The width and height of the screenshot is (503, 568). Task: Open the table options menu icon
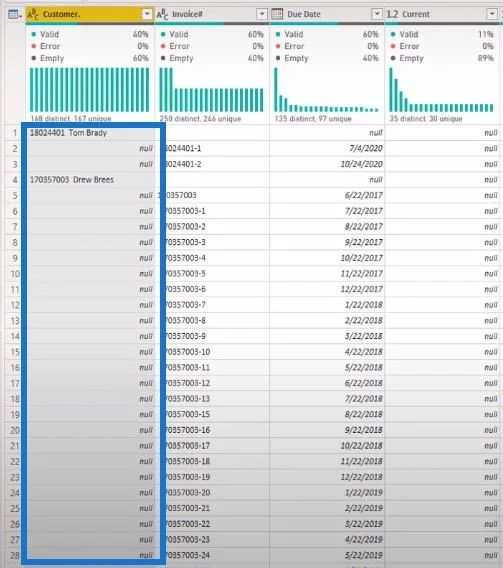coord(14,14)
